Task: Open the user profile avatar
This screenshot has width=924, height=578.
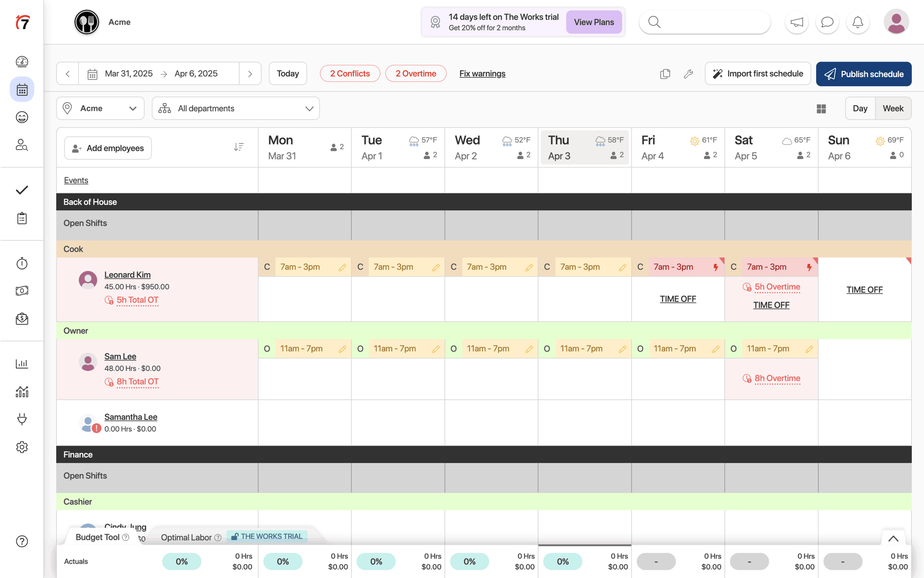Action: coord(896,22)
